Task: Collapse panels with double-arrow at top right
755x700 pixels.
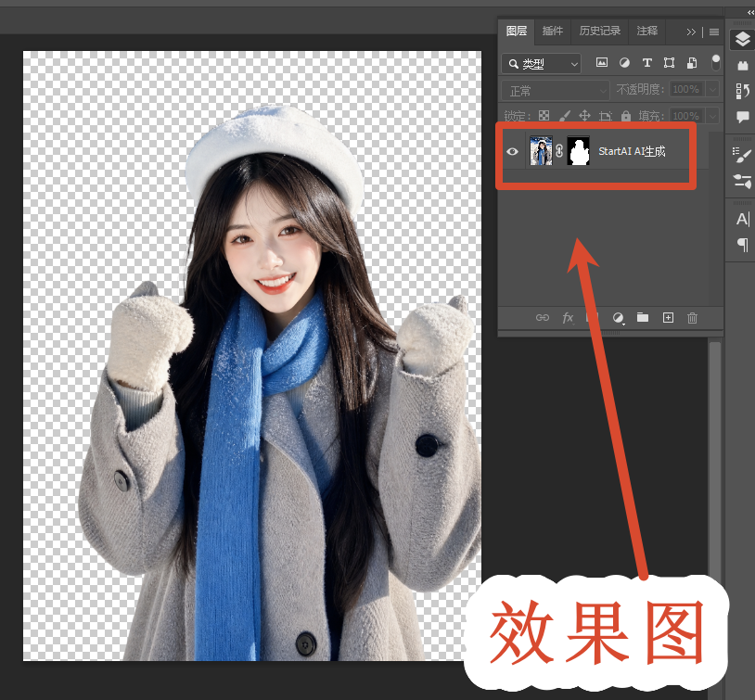Action: [750, 13]
